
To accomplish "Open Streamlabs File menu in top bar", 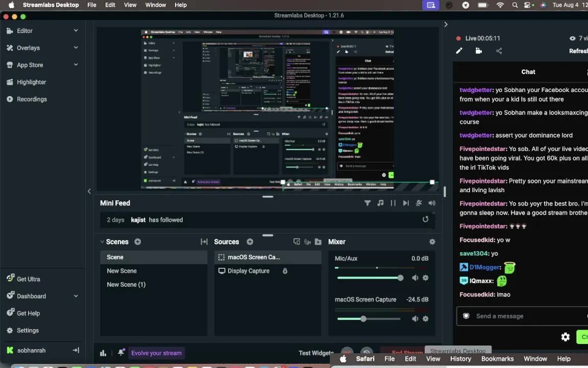I will tap(91, 5).
